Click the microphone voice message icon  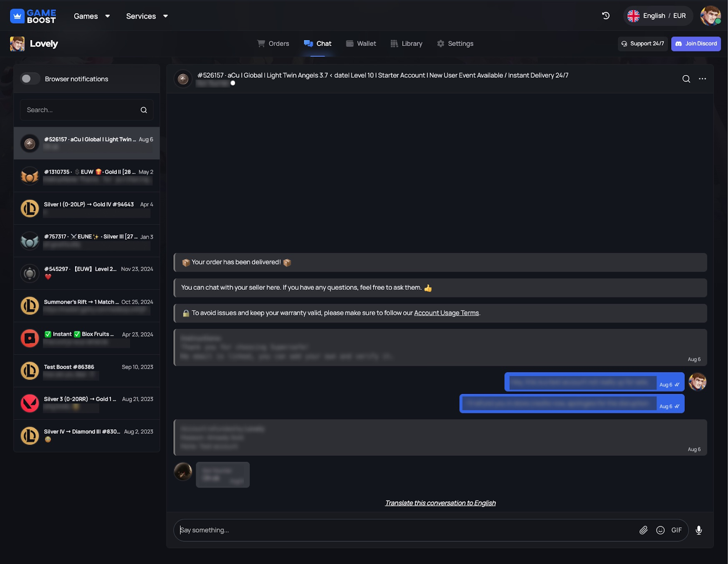click(699, 530)
